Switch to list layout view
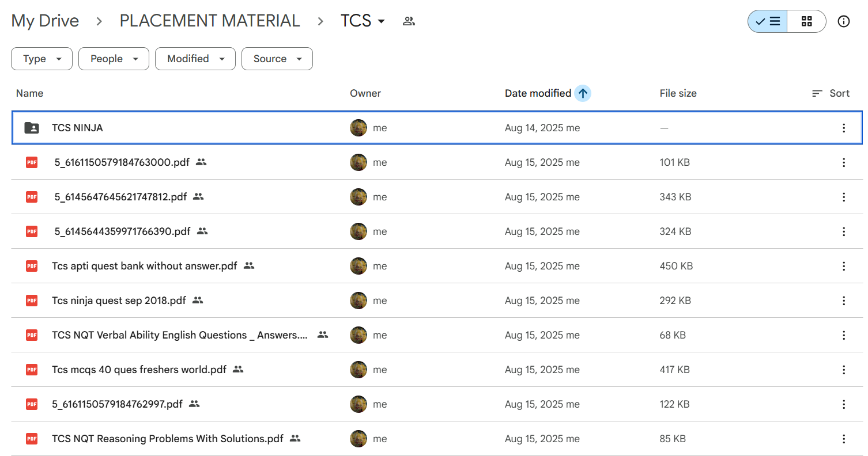 pos(768,21)
